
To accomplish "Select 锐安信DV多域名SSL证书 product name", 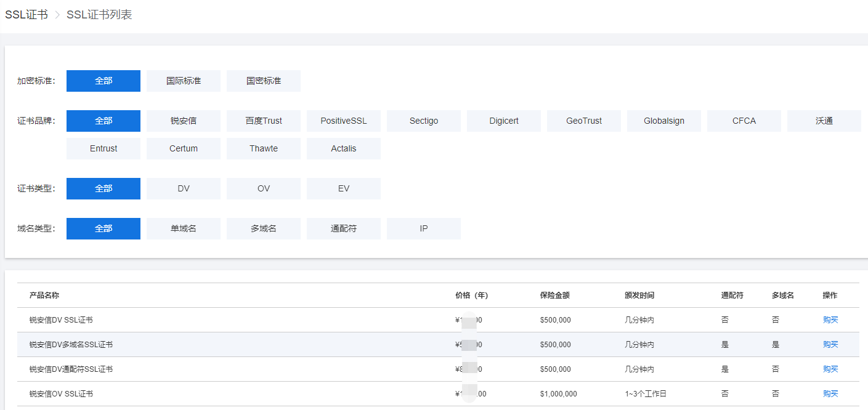I will click(x=71, y=345).
